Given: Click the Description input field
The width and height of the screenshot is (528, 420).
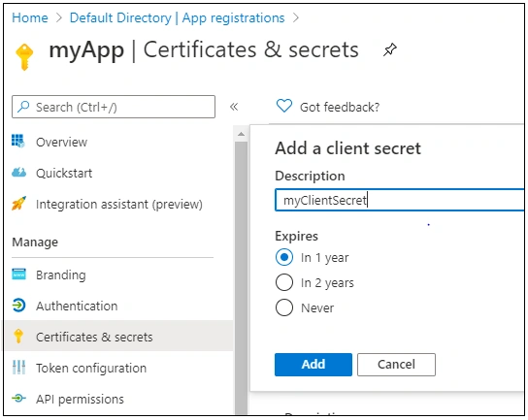Looking at the screenshot, I should tap(400, 200).
